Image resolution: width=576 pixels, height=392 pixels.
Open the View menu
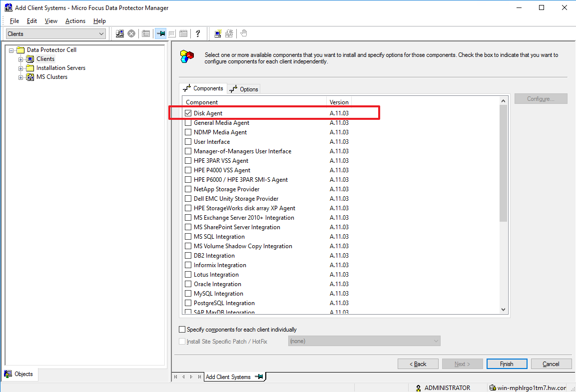[x=51, y=21]
